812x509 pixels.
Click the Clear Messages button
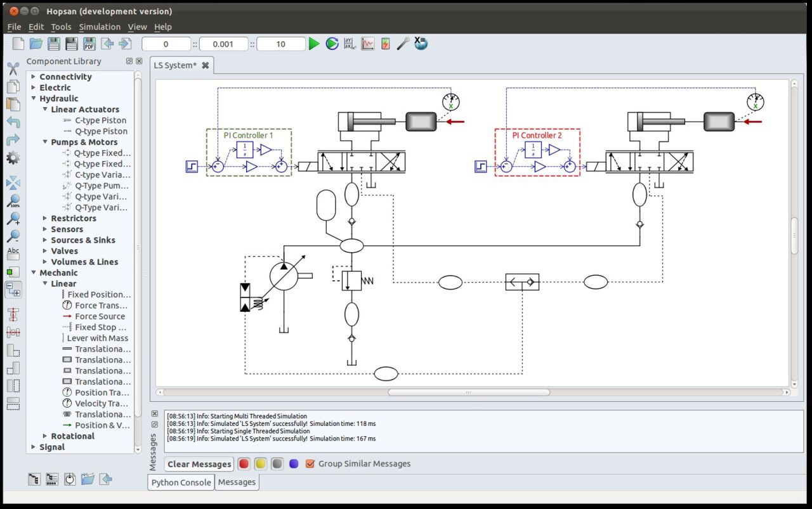[x=198, y=463]
